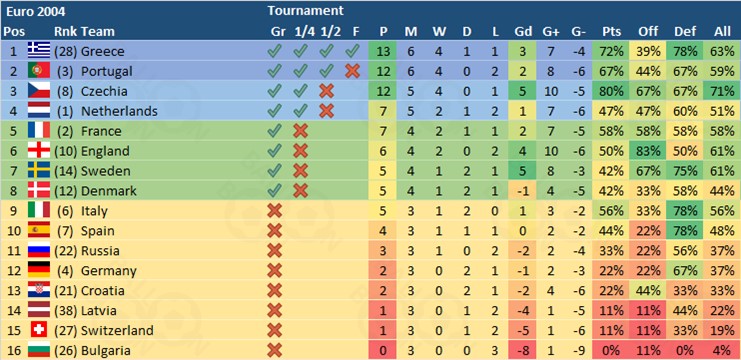Click France's quarter-final red X
Viewport: 741px width, 360px height.
pos(300,130)
